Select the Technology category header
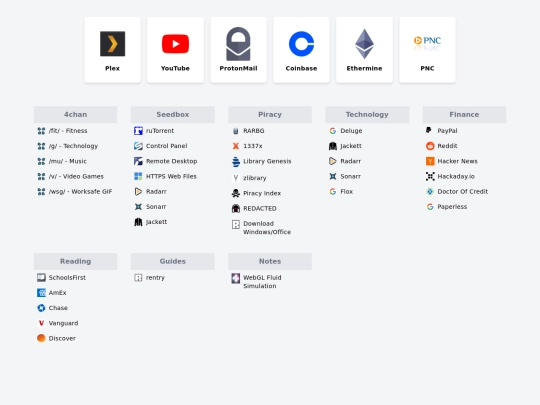 [x=367, y=115]
